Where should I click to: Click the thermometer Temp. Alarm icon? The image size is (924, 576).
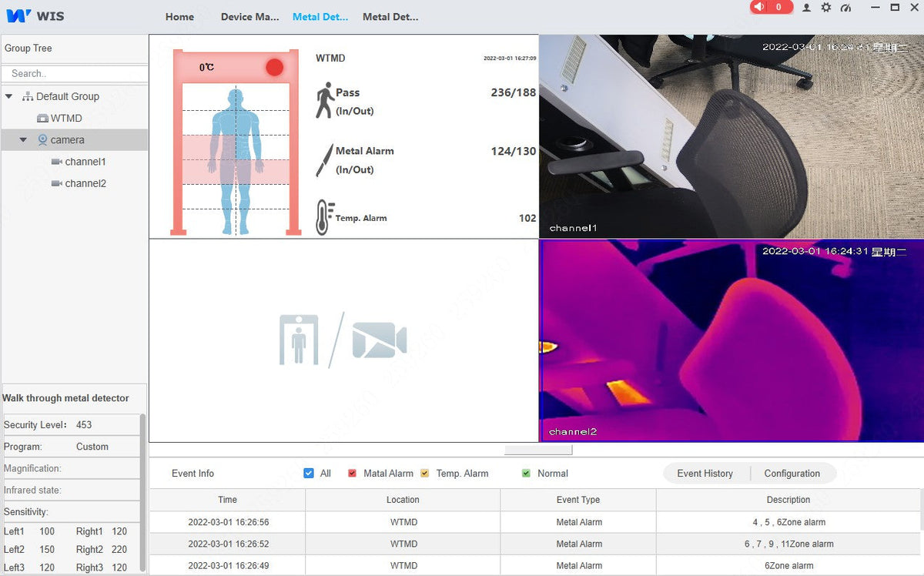(x=325, y=218)
